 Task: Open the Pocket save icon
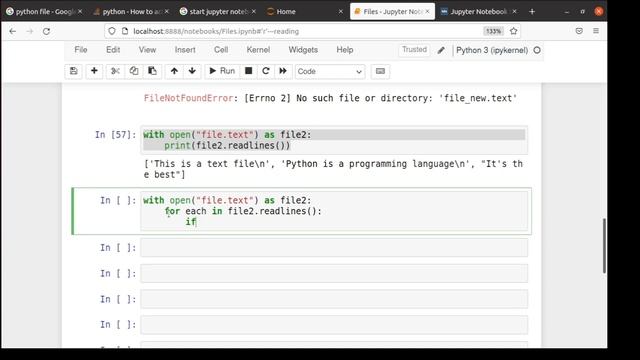coord(579,31)
